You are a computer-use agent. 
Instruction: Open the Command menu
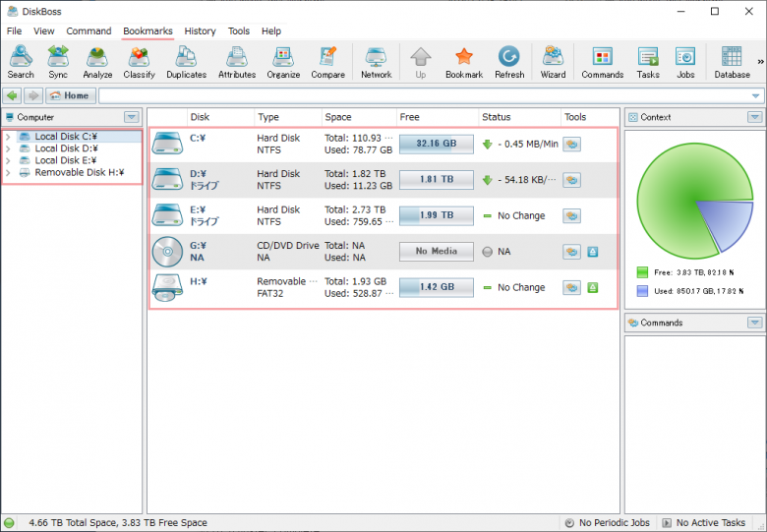pyautogui.click(x=88, y=30)
